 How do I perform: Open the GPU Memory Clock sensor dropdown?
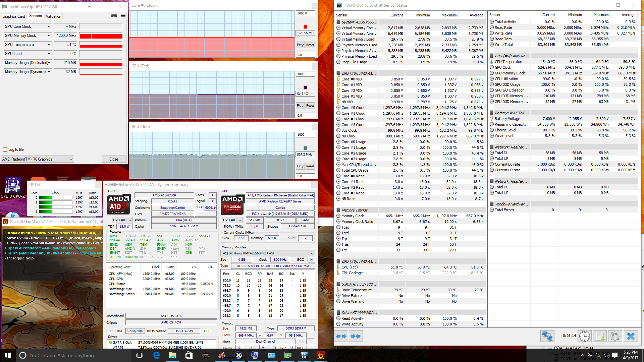[49, 36]
